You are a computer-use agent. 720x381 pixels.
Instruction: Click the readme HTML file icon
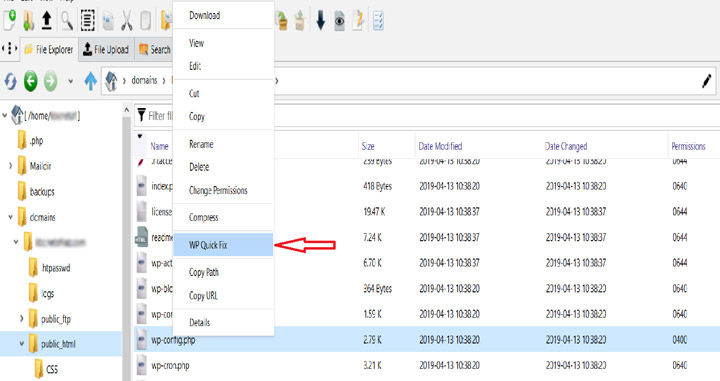(x=141, y=237)
